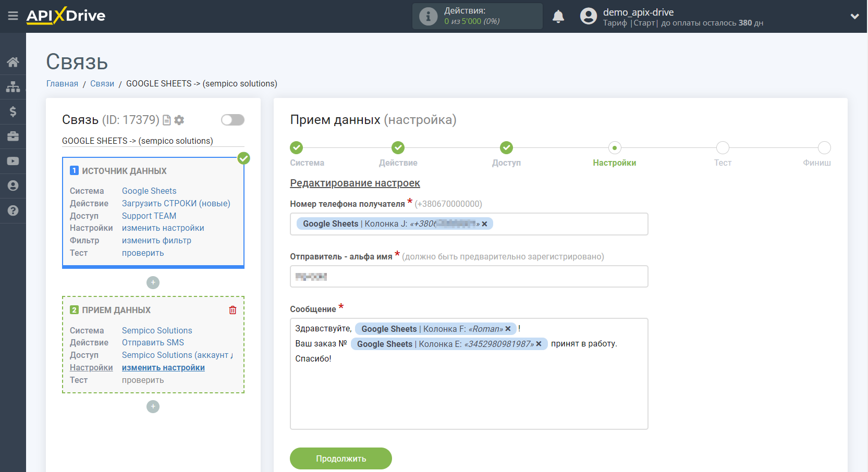Open the Загрузить СТРОКИ (новые) action link
Screen dimensions: 868x472
point(176,204)
